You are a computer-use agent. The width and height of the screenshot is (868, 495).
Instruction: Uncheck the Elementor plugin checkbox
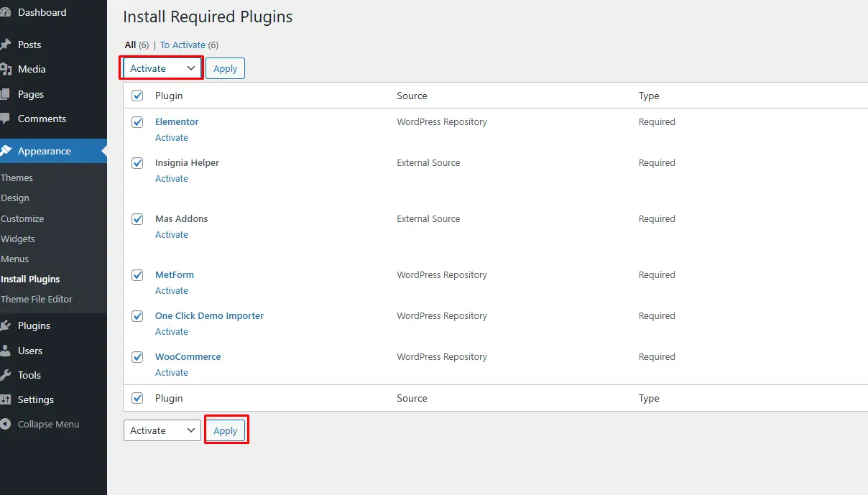pyautogui.click(x=137, y=122)
